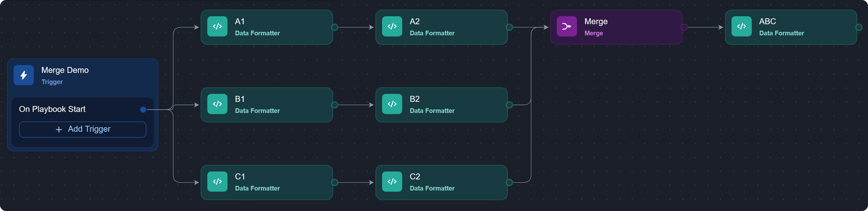Click the A1 node output connector
Image resolution: width=868 pixels, height=211 pixels.
(x=335, y=27)
